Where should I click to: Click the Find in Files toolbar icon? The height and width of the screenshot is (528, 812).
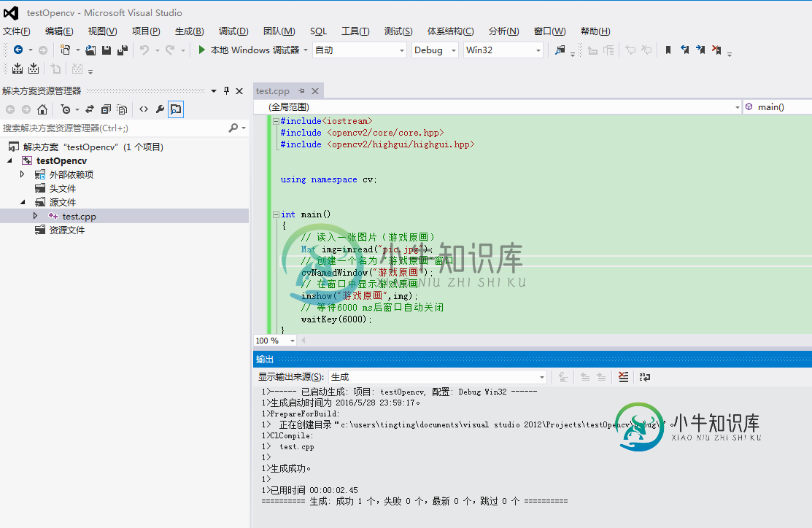pos(560,50)
